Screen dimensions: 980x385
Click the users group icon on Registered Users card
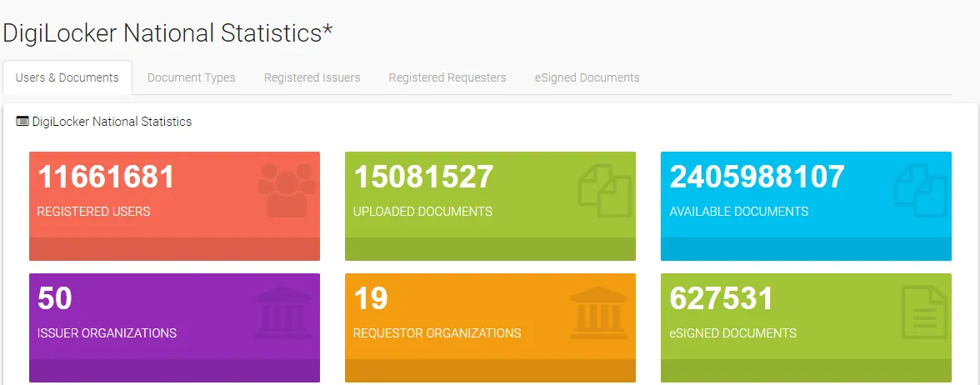click(x=287, y=190)
